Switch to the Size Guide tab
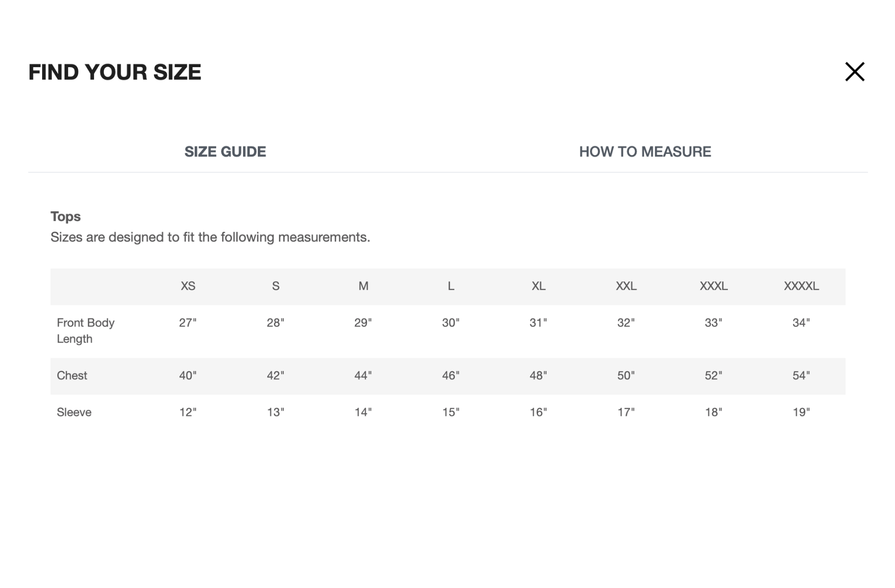895x588 pixels. (225, 152)
